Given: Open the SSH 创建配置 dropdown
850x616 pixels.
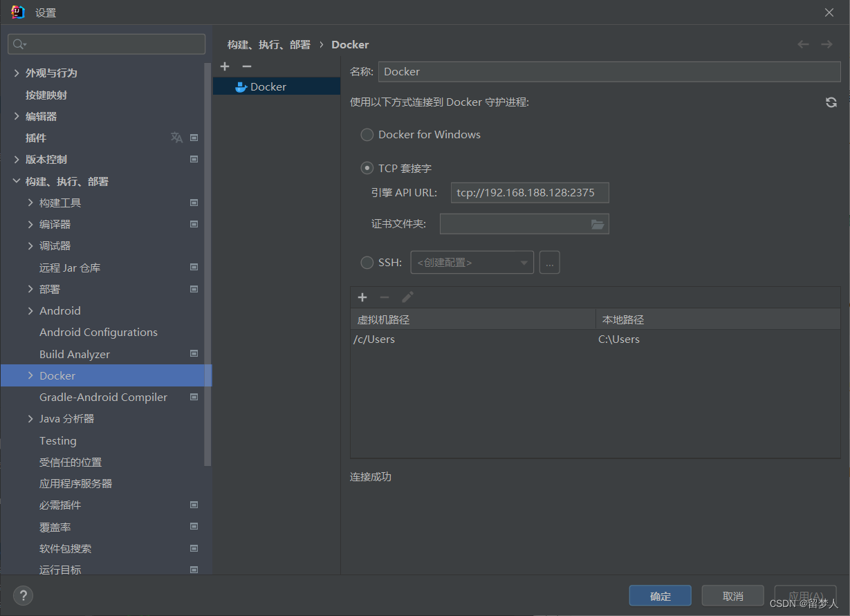Looking at the screenshot, I should pos(472,263).
